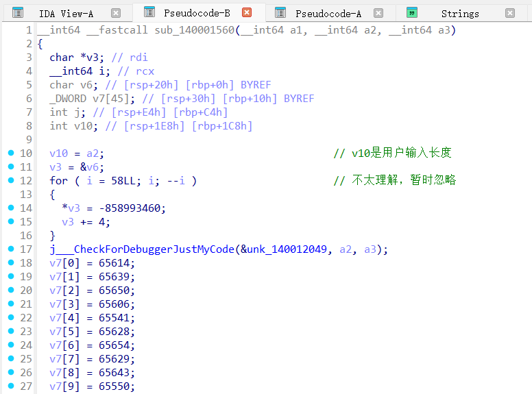
Task: Select the value 65606 assigned to v7[3]
Action: (114, 304)
